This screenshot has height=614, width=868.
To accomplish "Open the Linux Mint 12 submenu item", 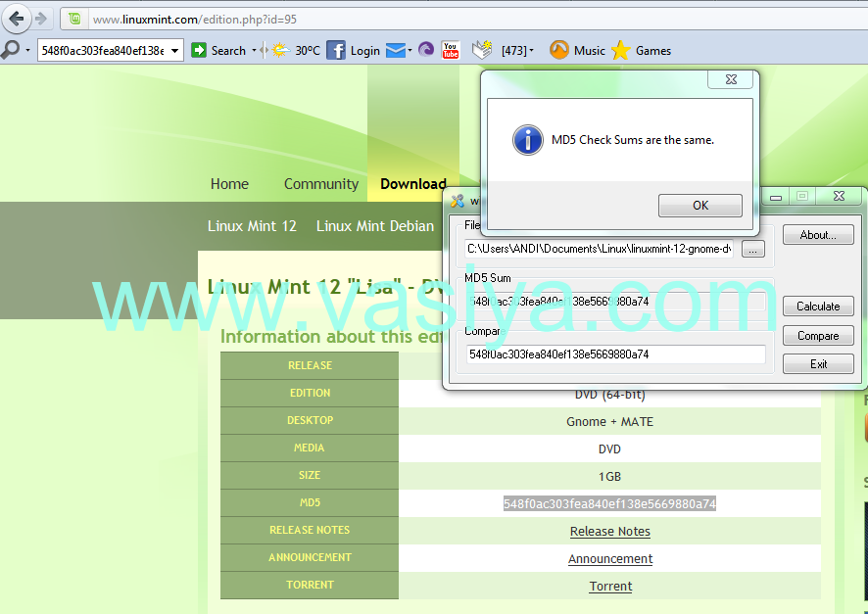I will [252, 225].
